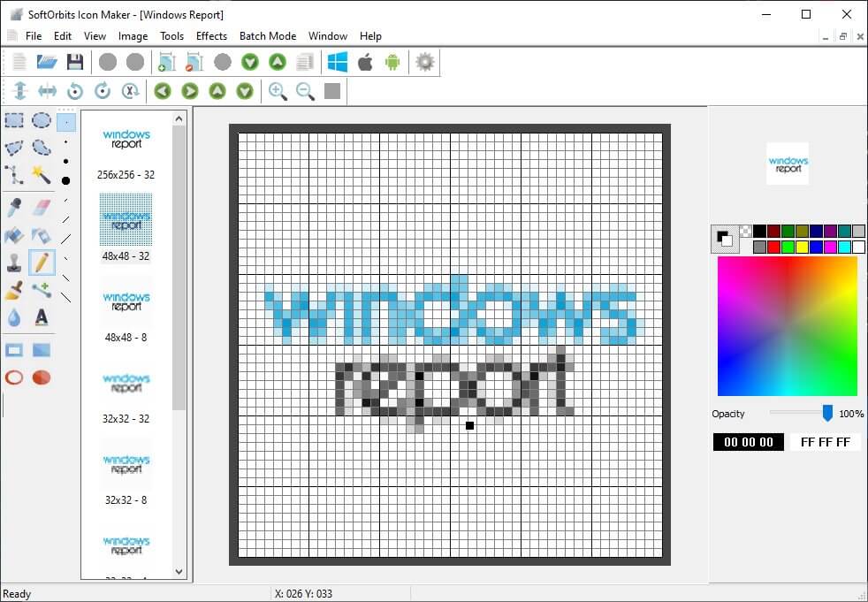Click the black pixel on the canvas
The height and width of the screenshot is (602, 868).
(x=470, y=425)
